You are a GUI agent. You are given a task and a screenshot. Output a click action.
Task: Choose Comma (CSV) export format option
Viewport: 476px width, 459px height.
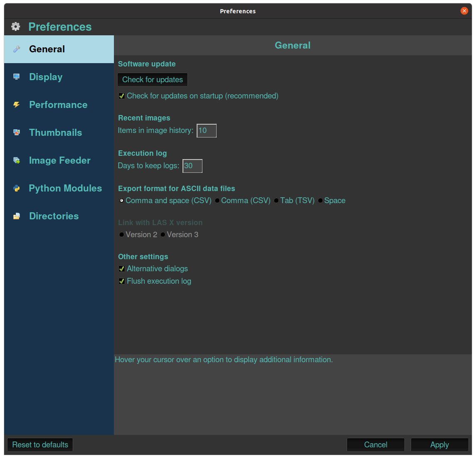tap(217, 201)
